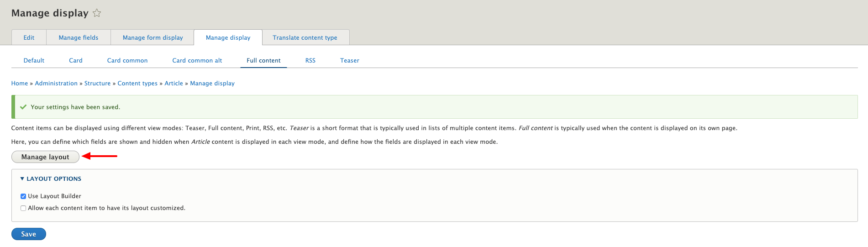868x247 pixels.
Task: Open the Edit tab
Action: click(29, 37)
